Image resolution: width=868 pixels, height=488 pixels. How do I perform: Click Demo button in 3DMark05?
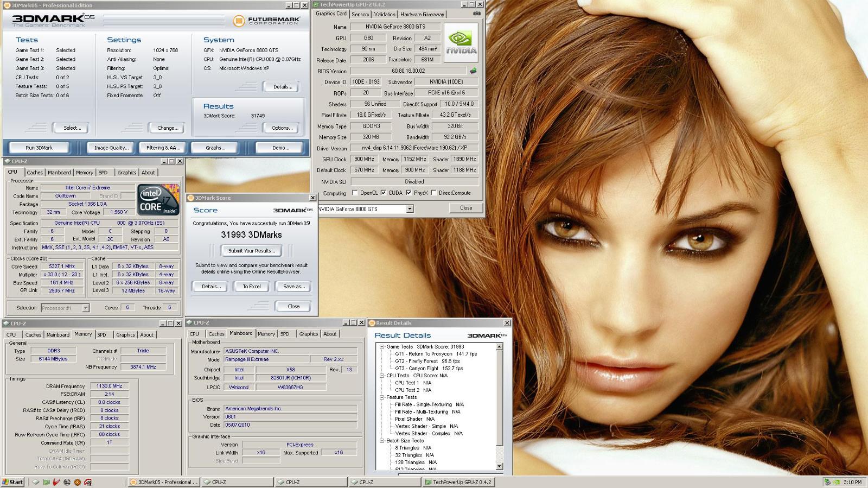pos(280,148)
